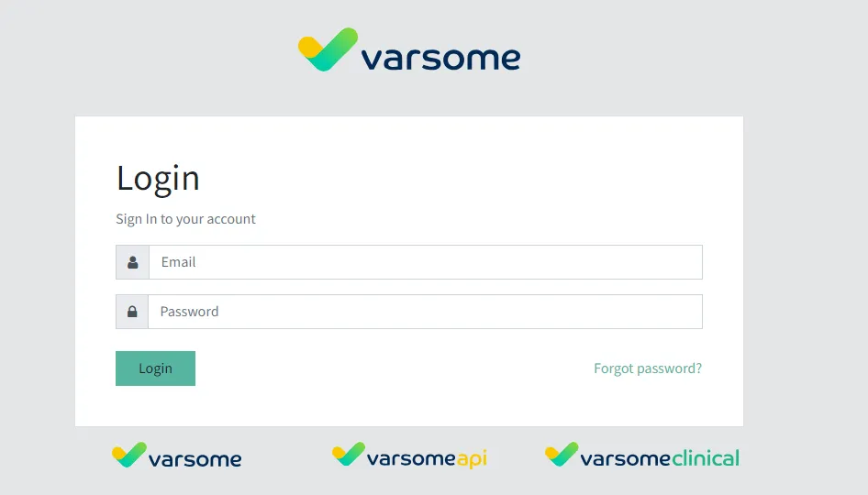Viewport: 868px width, 495px height.
Task: Focus the Password input field
Action: coord(425,312)
